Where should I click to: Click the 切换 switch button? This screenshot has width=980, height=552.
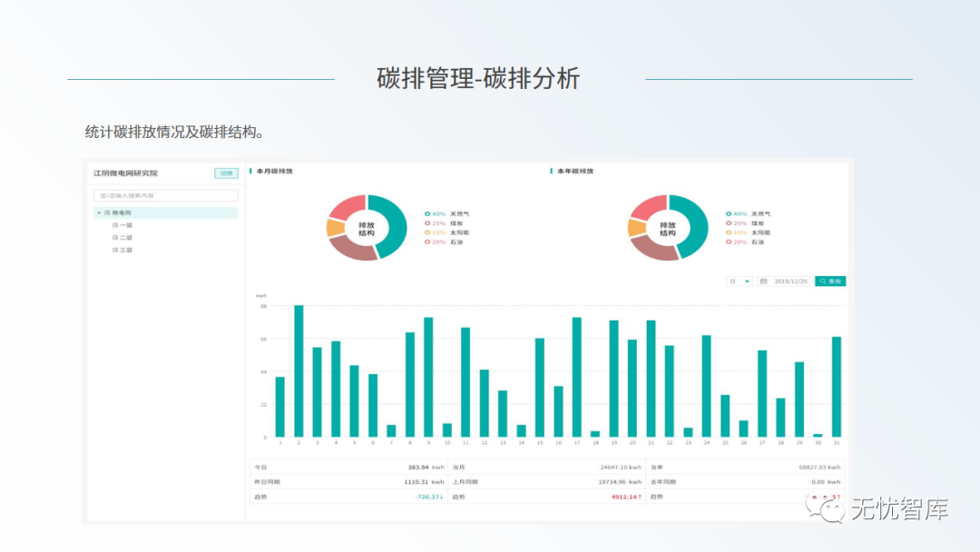(x=226, y=173)
